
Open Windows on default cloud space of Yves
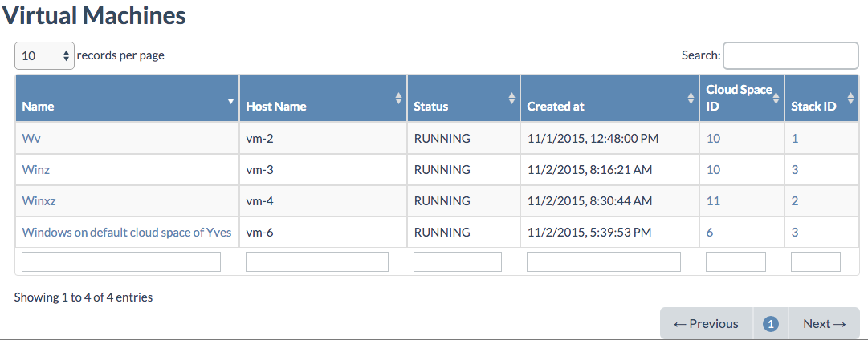[x=126, y=233]
